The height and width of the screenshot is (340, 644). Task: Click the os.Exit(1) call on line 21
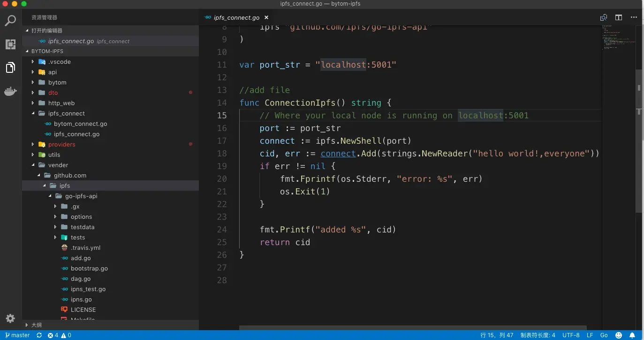(305, 192)
